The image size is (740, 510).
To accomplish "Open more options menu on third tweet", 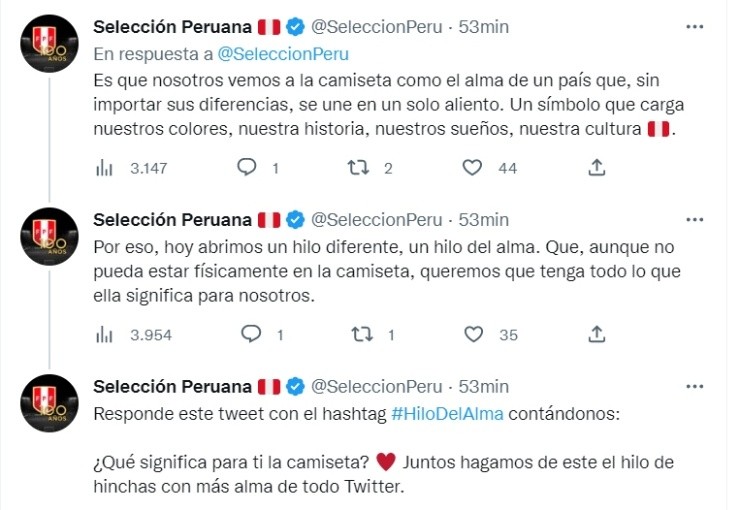I will (693, 386).
